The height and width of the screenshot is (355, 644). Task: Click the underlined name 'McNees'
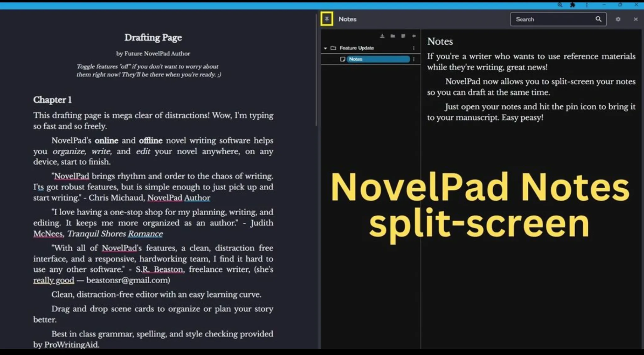pos(48,234)
